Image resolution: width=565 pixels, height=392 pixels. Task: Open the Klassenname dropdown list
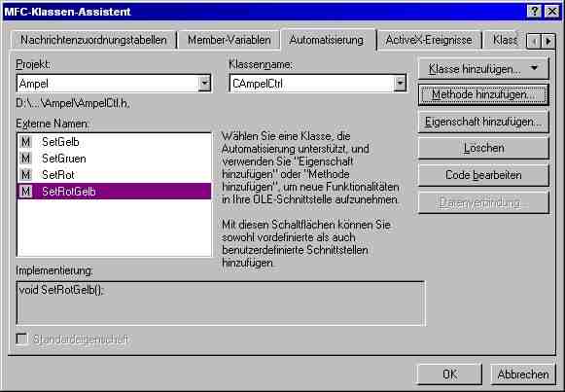[x=400, y=84]
